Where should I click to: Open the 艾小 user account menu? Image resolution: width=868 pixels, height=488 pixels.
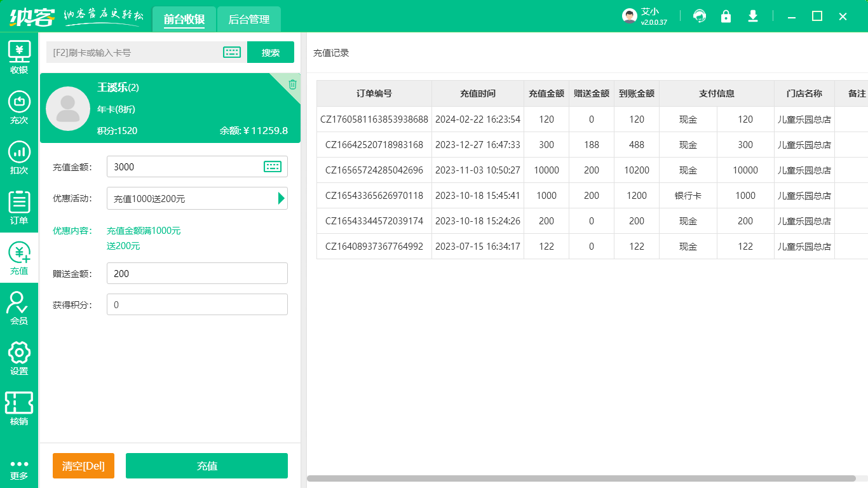click(645, 17)
